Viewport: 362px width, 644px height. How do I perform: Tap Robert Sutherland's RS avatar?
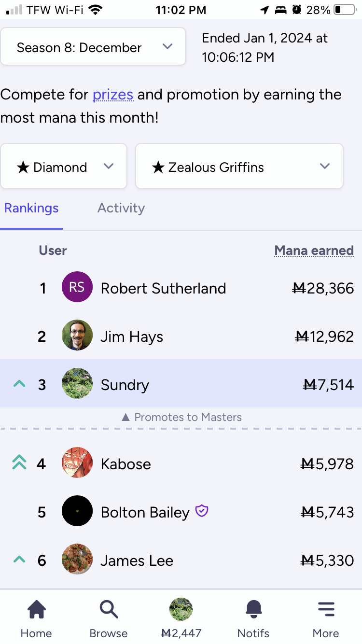77,287
